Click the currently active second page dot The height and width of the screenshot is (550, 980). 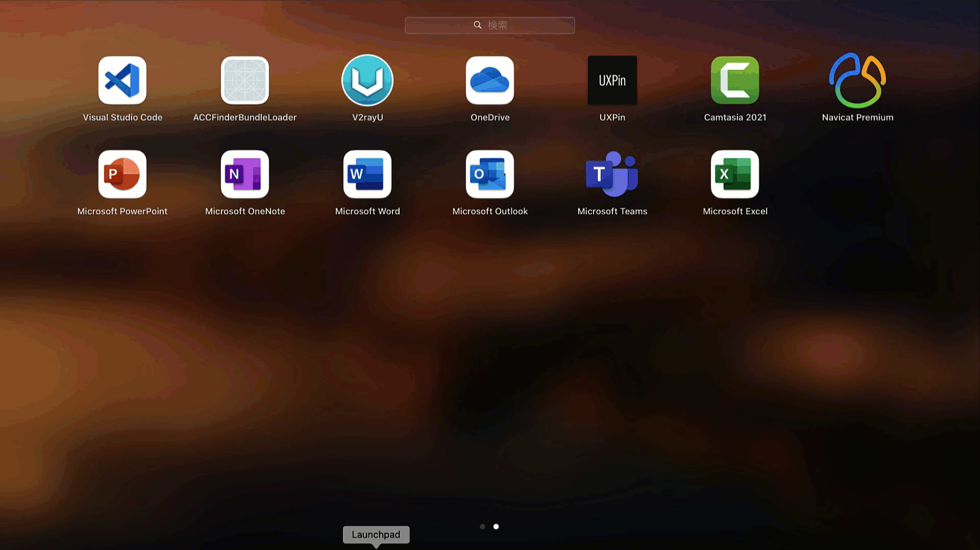pos(496,527)
